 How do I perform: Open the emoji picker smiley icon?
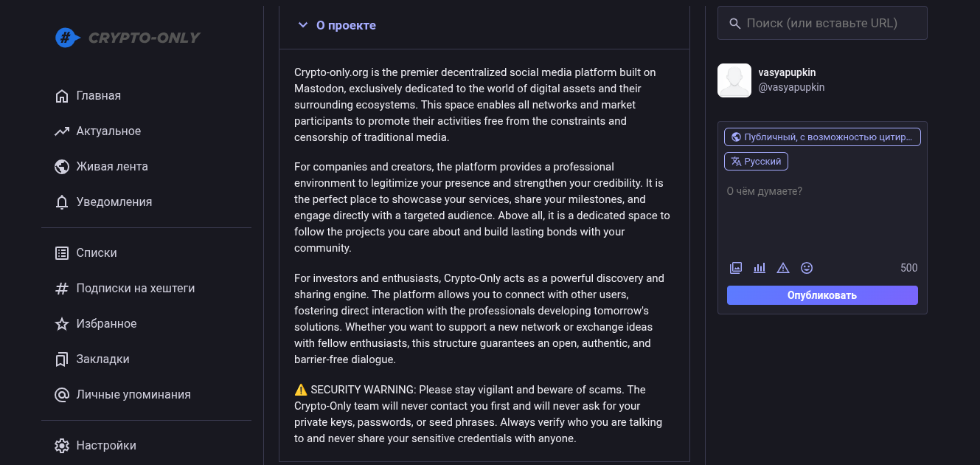(807, 268)
